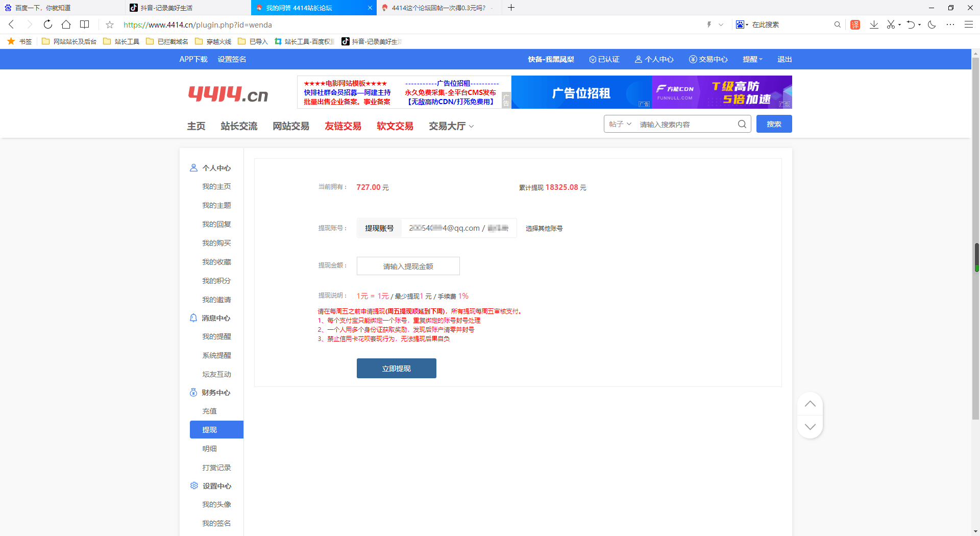Screen dimensions: 980x536
Task: Click the 提现金额 input field
Action: click(408, 266)
